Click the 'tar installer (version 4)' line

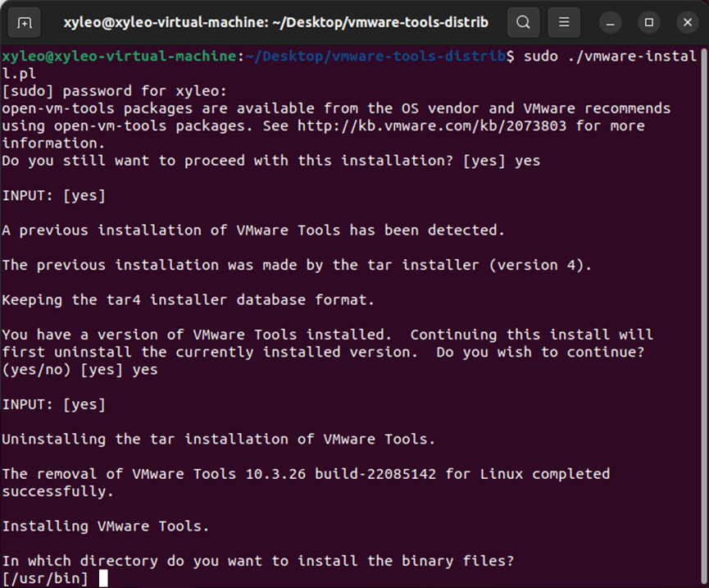(297, 265)
